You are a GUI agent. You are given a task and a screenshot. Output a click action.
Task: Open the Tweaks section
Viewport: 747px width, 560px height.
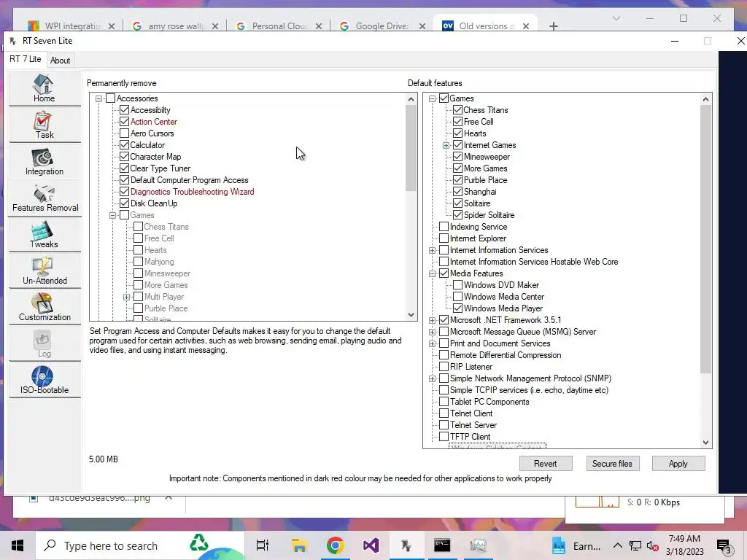44,234
